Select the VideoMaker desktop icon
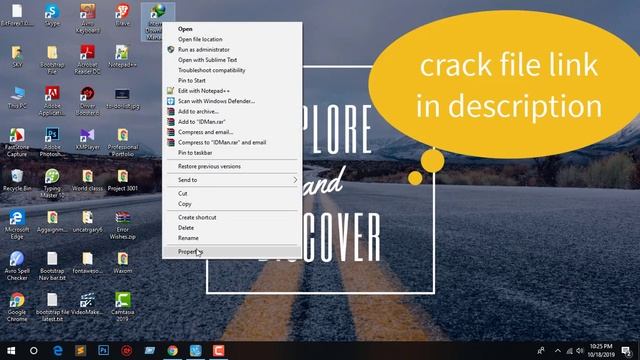 [87, 304]
